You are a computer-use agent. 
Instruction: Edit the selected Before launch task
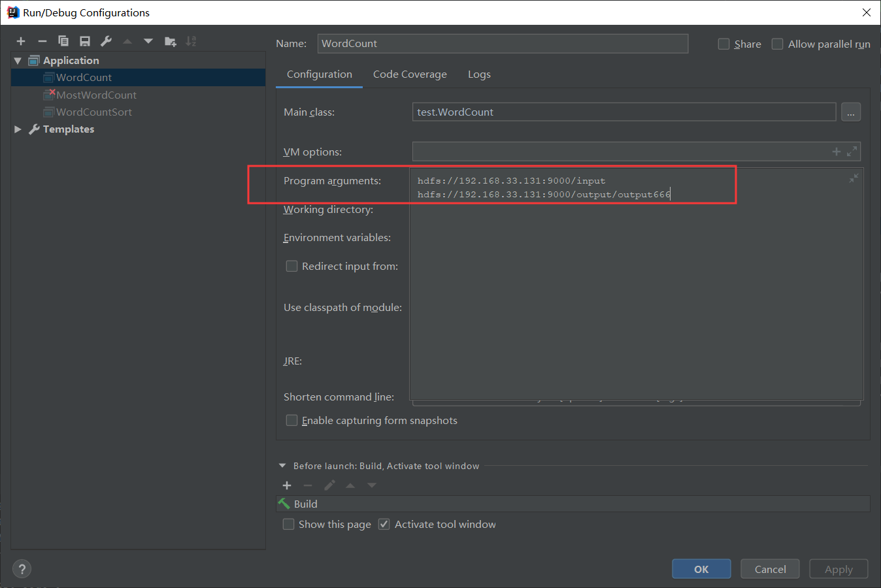[329, 485]
